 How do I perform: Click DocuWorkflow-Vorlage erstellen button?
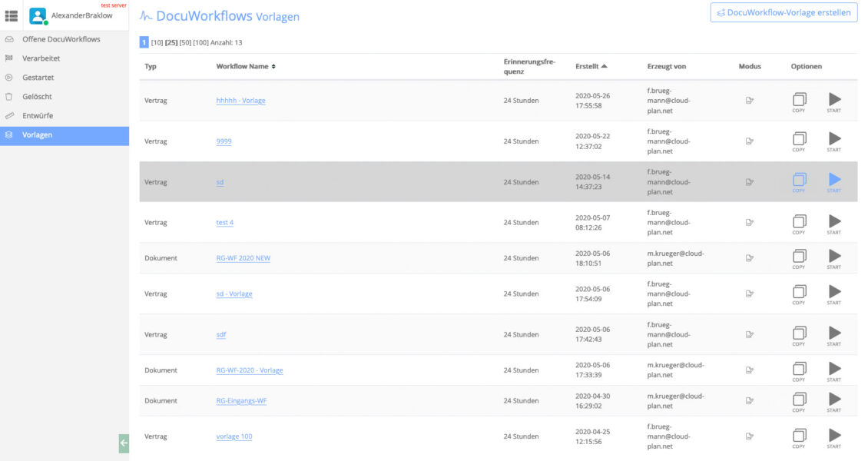click(784, 12)
